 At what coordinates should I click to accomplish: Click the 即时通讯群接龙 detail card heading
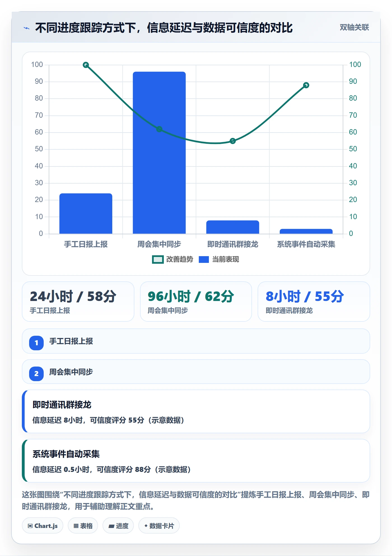(62, 405)
